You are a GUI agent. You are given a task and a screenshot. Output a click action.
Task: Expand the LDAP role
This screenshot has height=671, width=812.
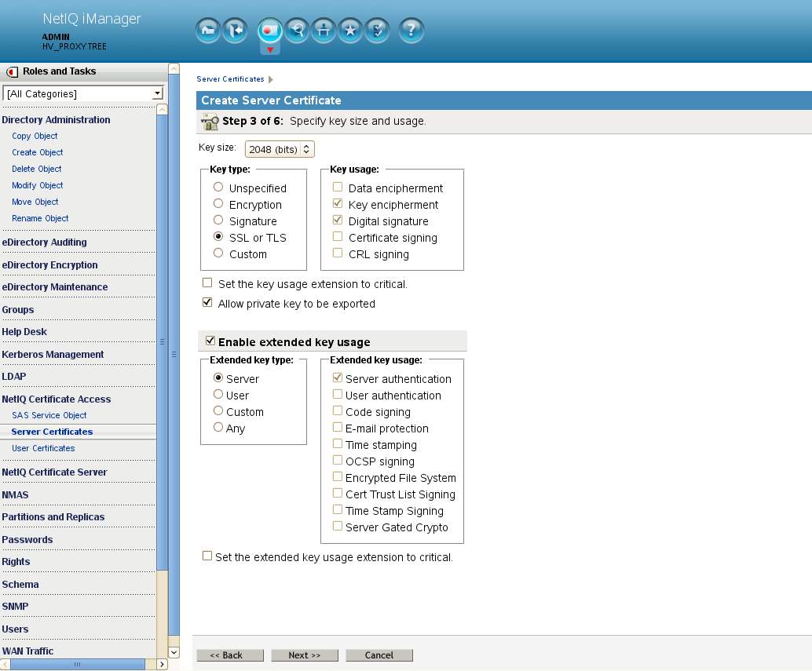click(x=14, y=377)
